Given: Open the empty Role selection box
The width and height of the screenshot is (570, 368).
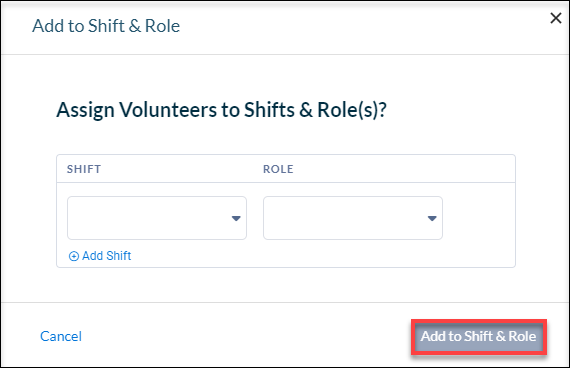Looking at the screenshot, I should [353, 218].
